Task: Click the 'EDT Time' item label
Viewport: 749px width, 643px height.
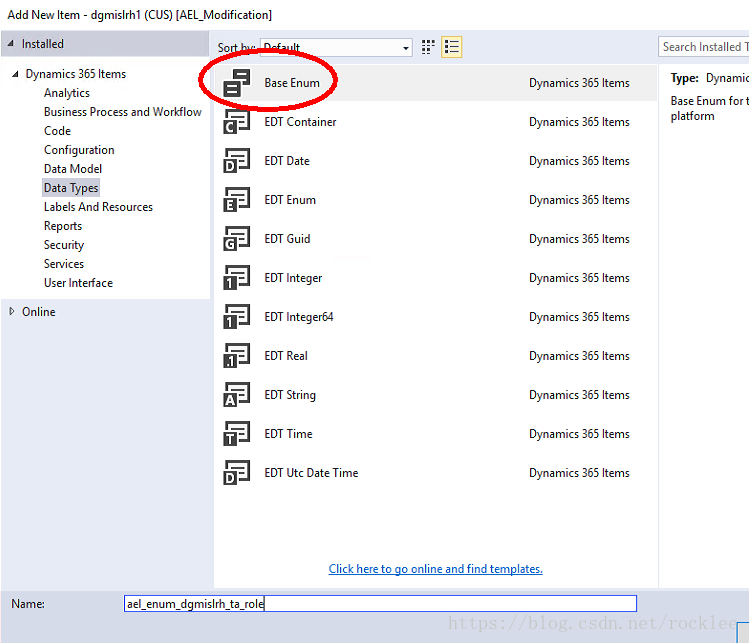Action: point(289,434)
